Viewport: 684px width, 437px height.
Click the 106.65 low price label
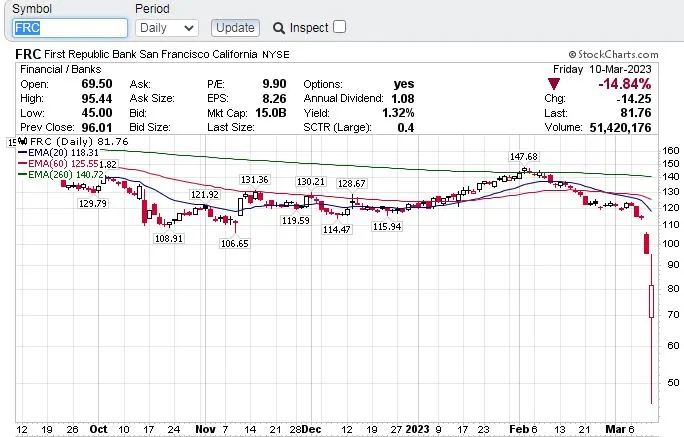(234, 243)
